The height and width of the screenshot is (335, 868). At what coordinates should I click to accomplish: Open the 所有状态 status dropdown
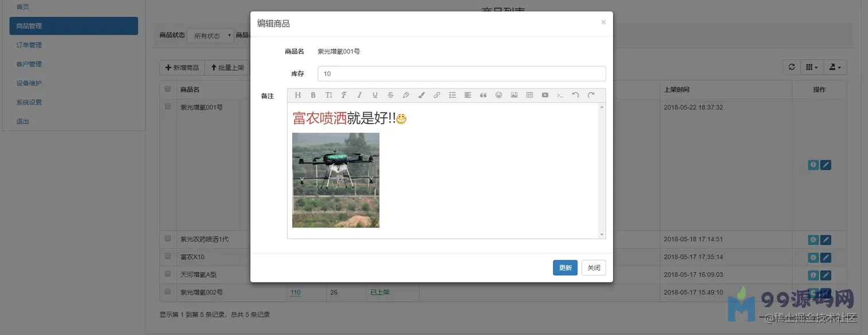[x=210, y=36]
